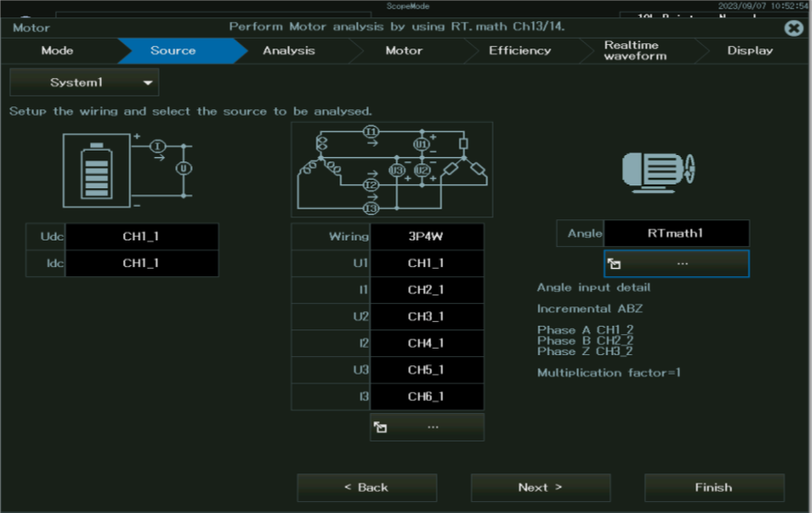812x513 pixels.
Task: Click the Motor title label
Action: (x=31, y=28)
